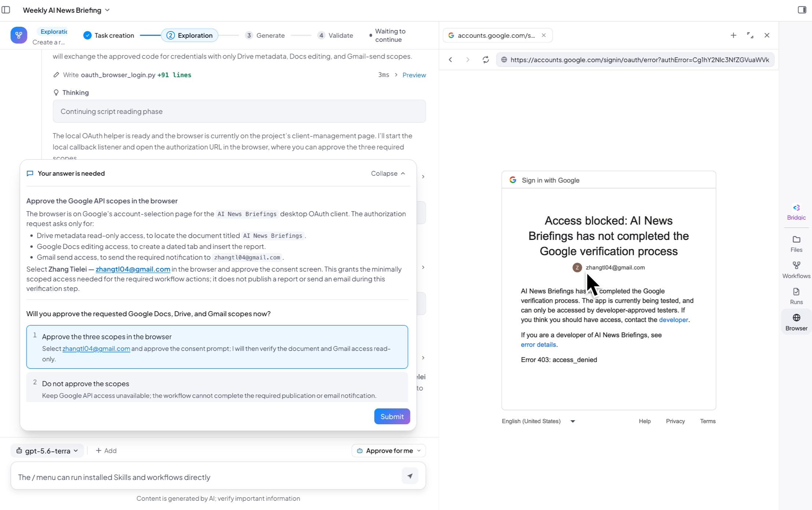This screenshot has width=812, height=510.
Task: Select option 2 Do not approve the scopes
Action: tap(217, 389)
